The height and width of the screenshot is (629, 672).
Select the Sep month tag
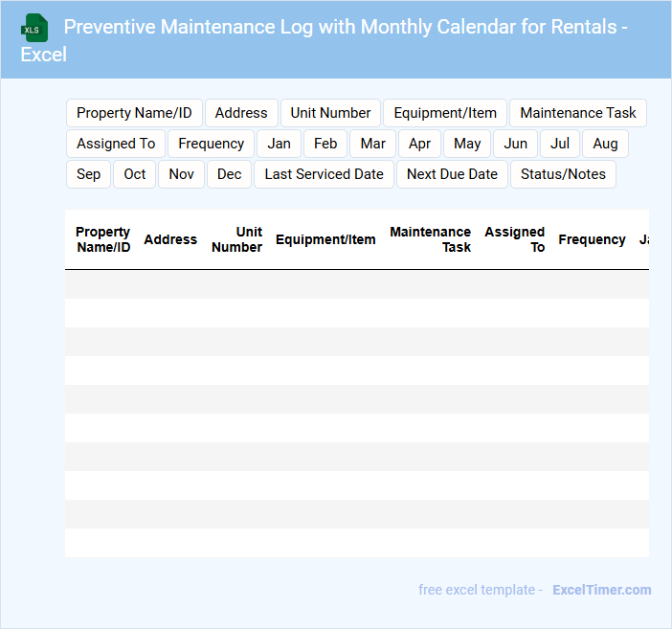click(89, 174)
